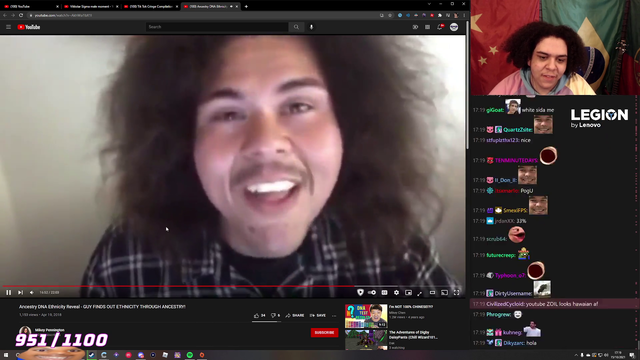Open the SAVE to playlist dropdown
640x360 pixels.
[x=318, y=315]
